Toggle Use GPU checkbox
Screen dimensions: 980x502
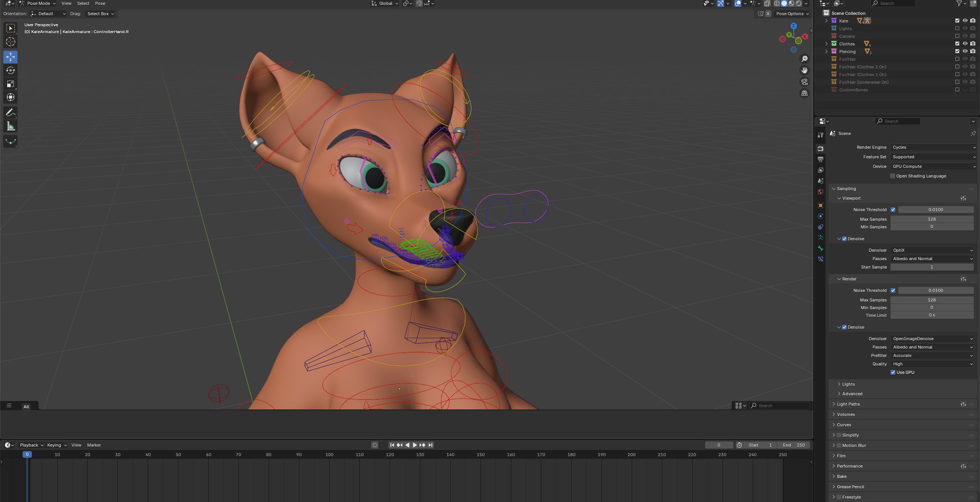point(893,372)
